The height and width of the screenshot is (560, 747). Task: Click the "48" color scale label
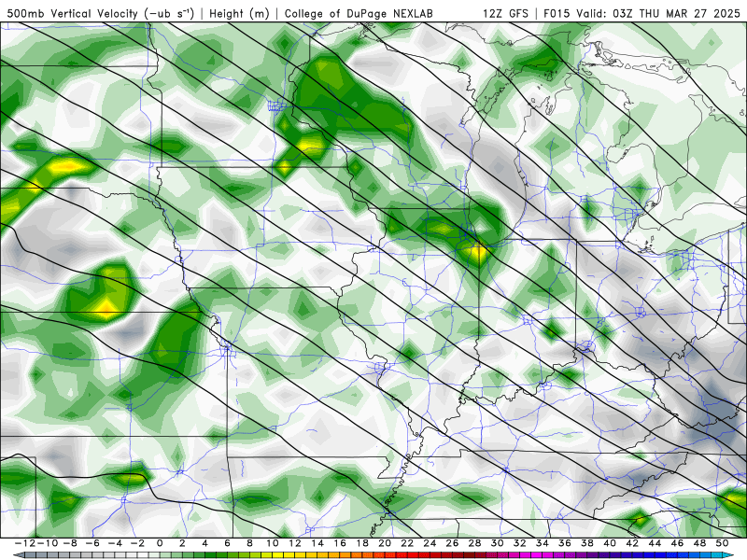699,543
